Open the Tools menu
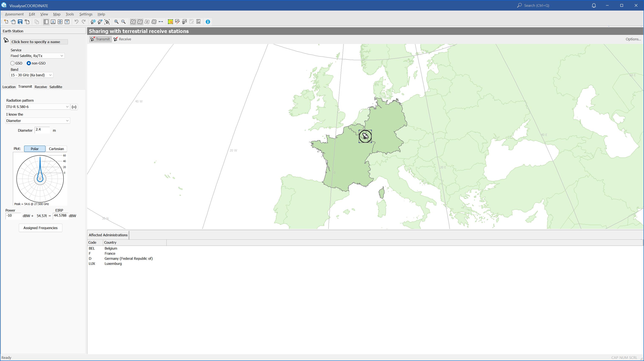644x361 pixels. click(70, 14)
